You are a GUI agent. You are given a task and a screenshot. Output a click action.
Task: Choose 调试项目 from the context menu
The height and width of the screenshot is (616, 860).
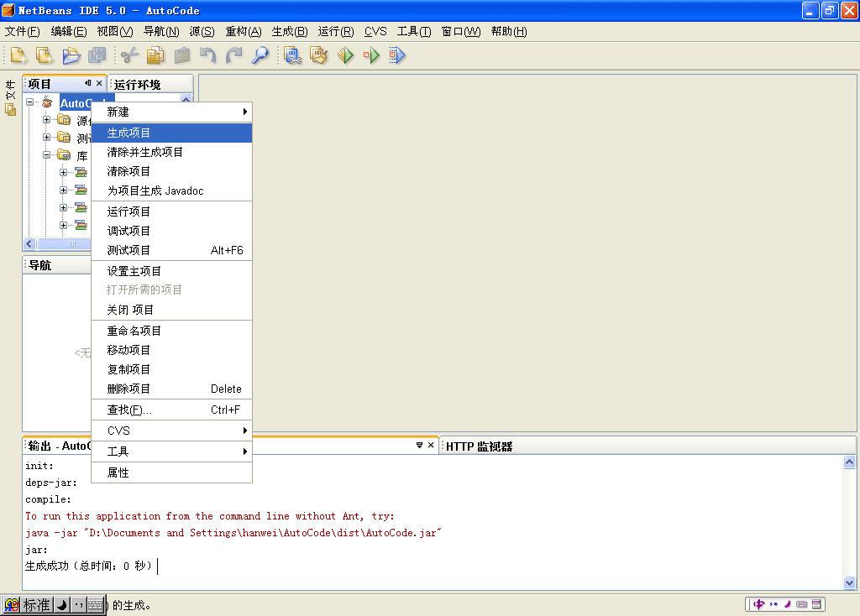point(171,231)
